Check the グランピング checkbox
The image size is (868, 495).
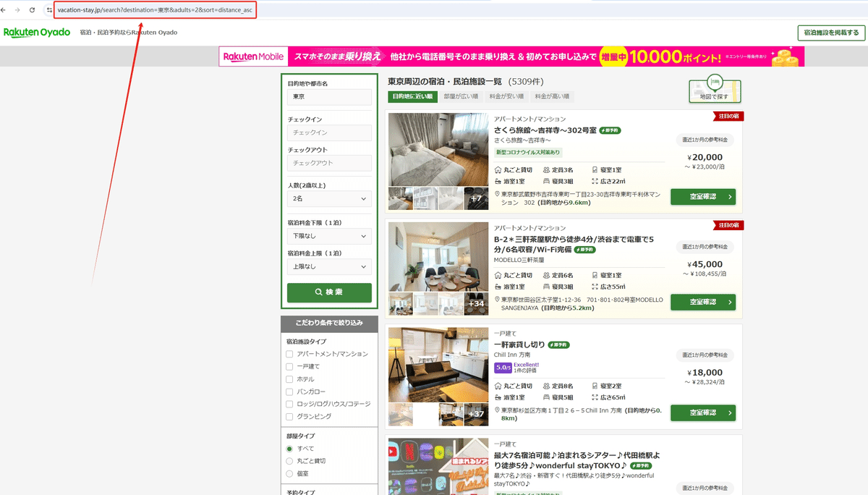click(290, 417)
